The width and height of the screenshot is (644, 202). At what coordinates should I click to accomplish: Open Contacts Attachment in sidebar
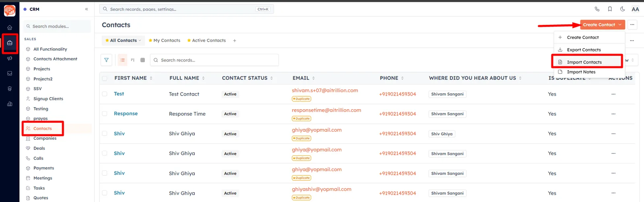(x=55, y=59)
